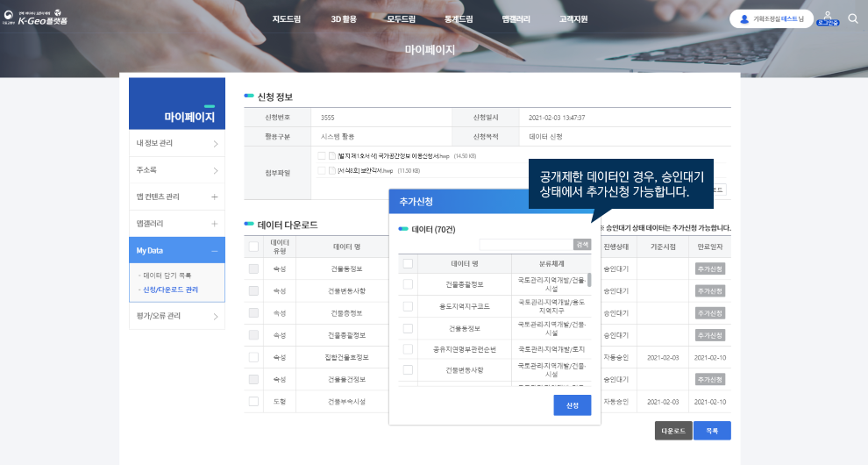Click the K-Geo플랫폼 logo

click(46, 18)
